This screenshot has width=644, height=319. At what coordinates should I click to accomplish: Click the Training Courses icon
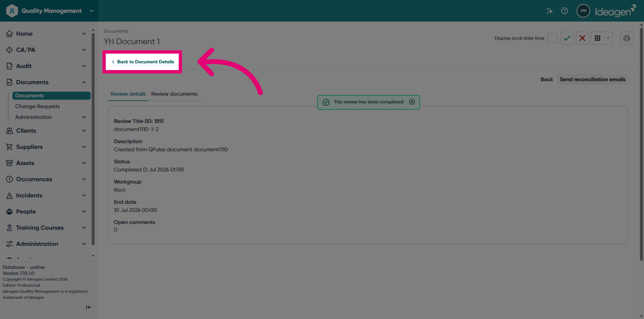(9, 228)
